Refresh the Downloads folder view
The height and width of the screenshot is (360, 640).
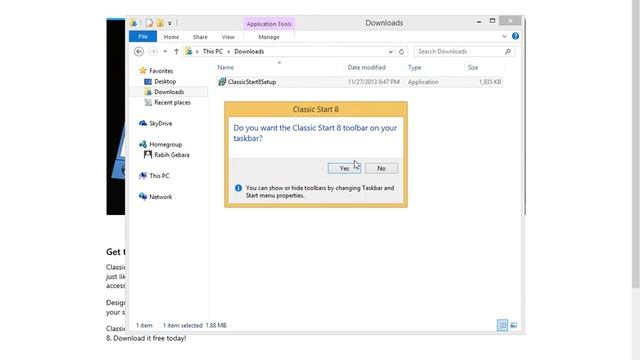pyautogui.click(x=401, y=51)
